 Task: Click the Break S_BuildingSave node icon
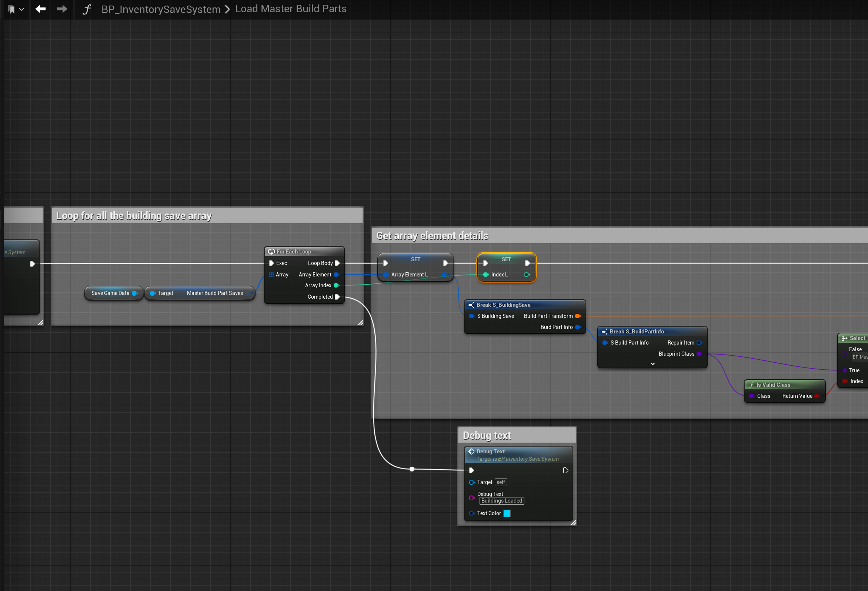click(471, 305)
